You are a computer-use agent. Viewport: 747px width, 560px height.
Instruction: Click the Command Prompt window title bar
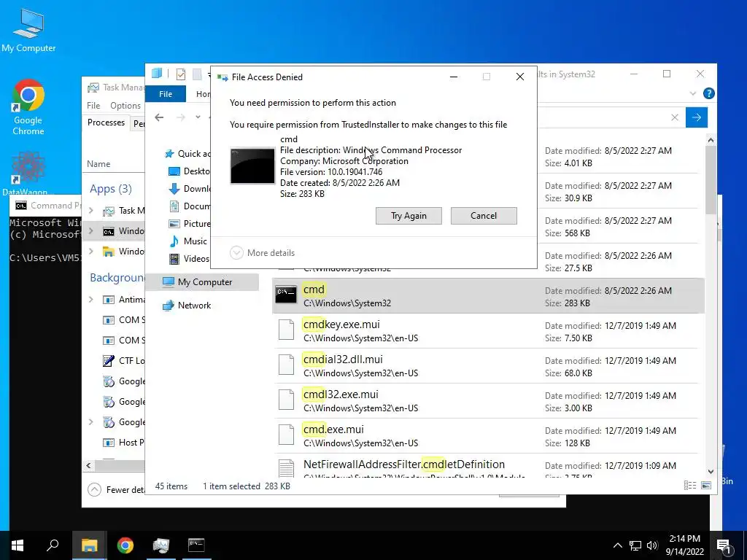tap(46, 205)
